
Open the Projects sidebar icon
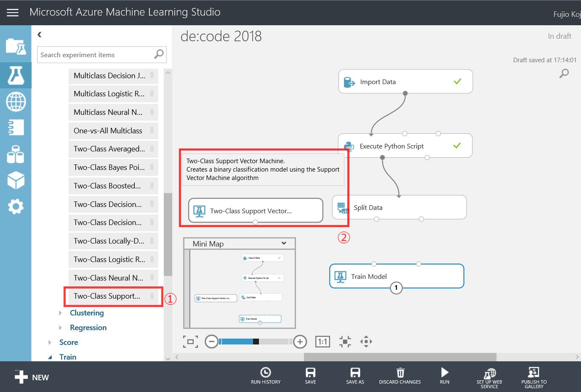pyautogui.click(x=16, y=46)
